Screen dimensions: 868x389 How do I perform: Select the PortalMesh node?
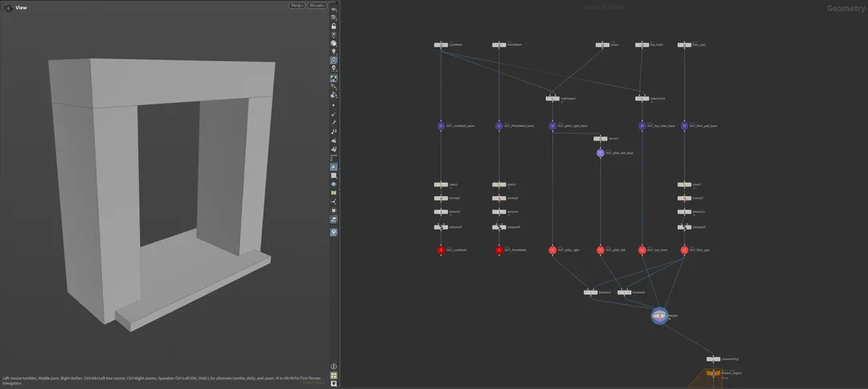(499, 45)
